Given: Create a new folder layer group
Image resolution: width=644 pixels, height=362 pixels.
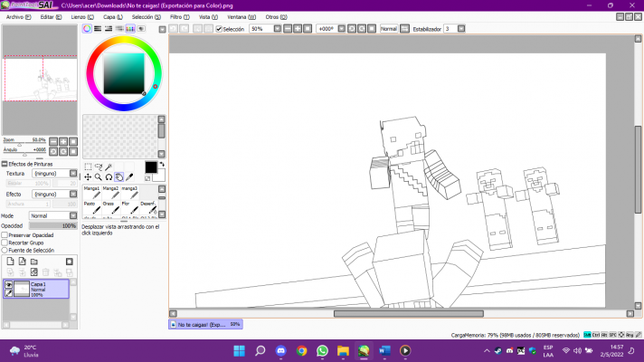Looking at the screenshot, I should click(34, 262).
